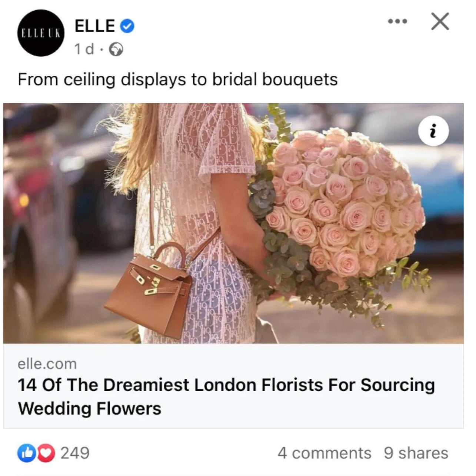
Task: Open the pink roses article image
Action: click(233, 223)
